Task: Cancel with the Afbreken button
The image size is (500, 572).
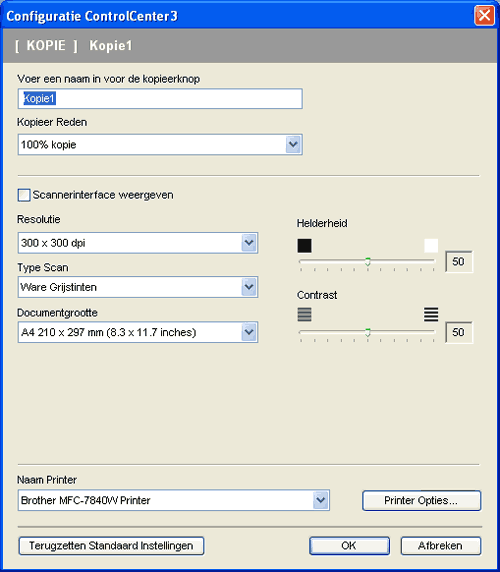Action: [441, 545]
